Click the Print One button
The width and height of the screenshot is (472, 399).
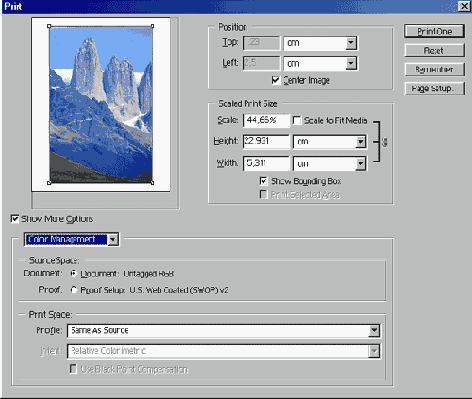(x=434, y=31)
